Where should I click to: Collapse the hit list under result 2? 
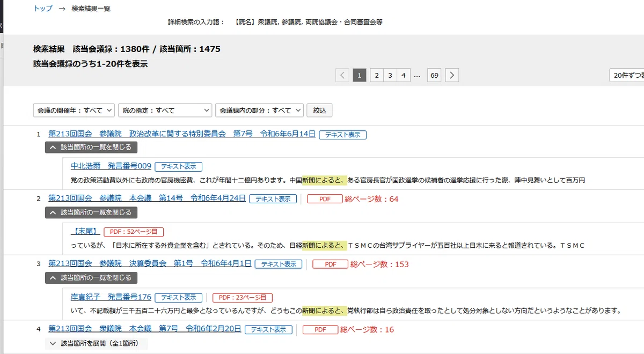tap(91, 212)
